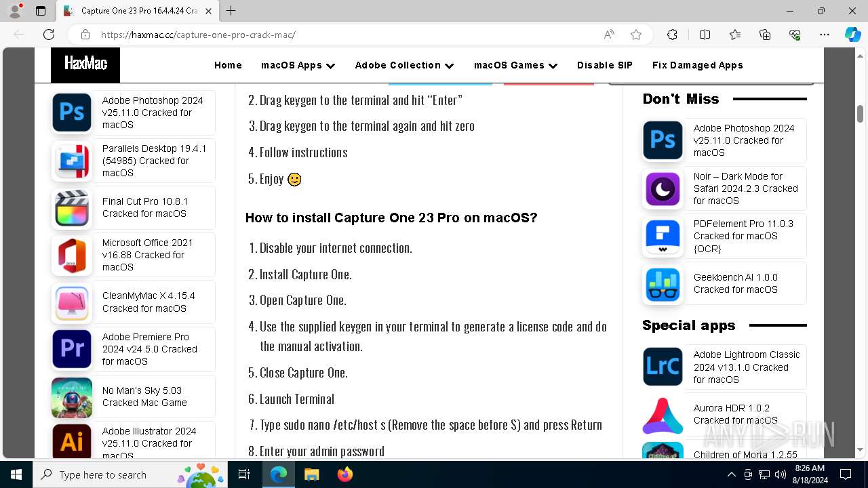Open Edge Collections button

(765, 35)
